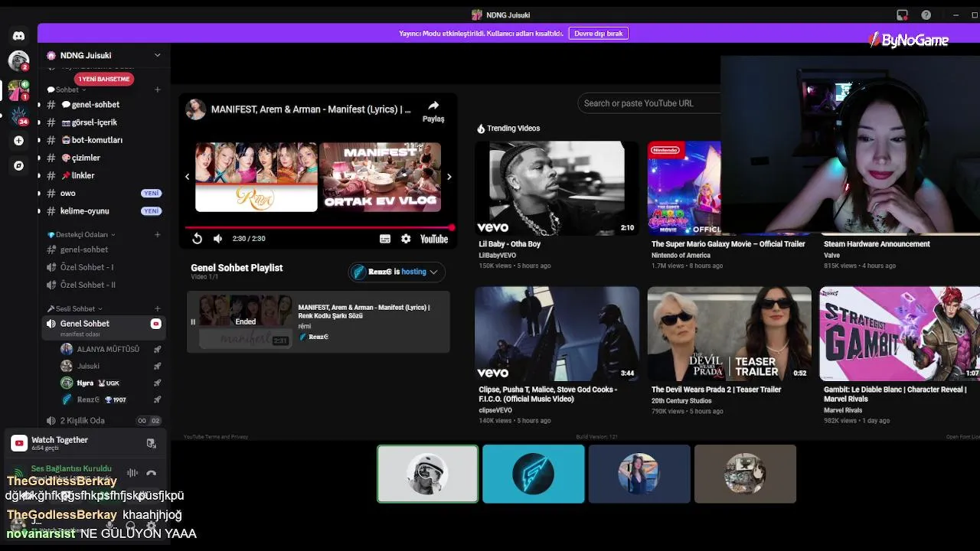Add channel in Sohbet category
Screen dimensions: 980x551
[158, 90]
